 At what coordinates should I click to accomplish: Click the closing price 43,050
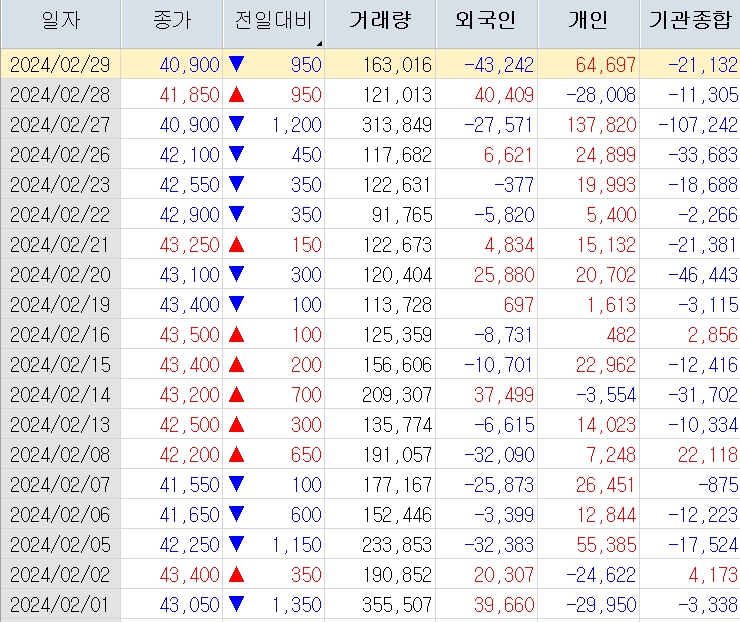190,605
